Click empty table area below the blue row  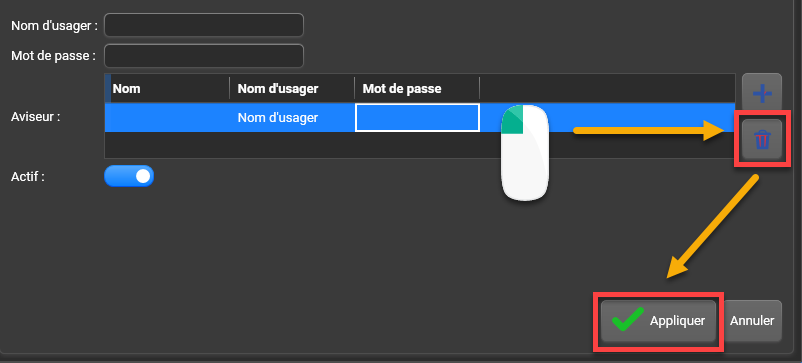419,145
